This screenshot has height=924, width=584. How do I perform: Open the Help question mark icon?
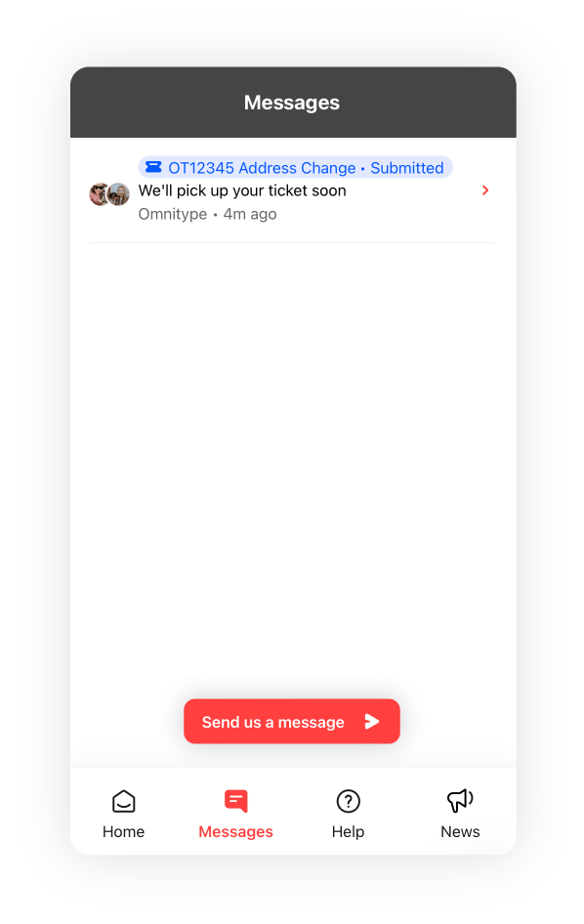pyautogui.click(x=349, y=801)
